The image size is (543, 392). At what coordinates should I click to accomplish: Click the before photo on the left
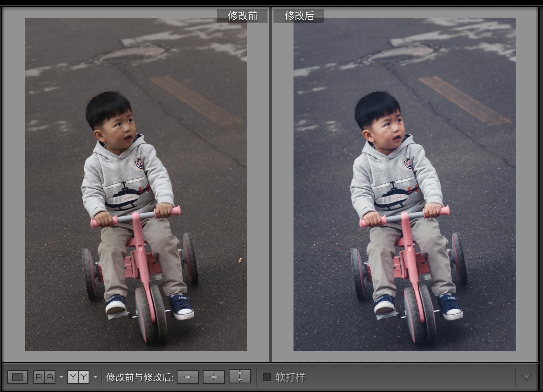pyautogui.click(x=135, y=184)
